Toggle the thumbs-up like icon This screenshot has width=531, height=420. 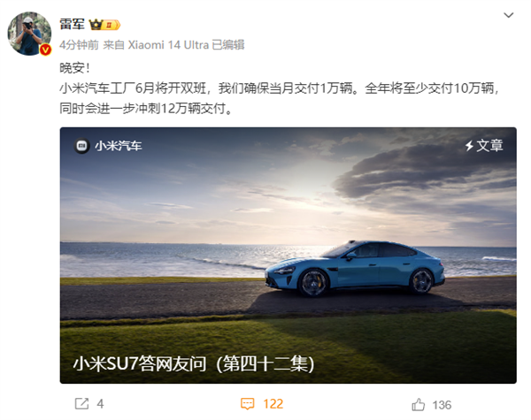coord(419,405)
